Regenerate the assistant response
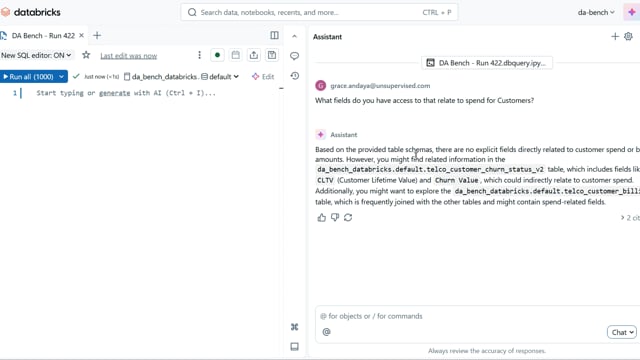This screenshot has width=640, height=360. (348, 218)
